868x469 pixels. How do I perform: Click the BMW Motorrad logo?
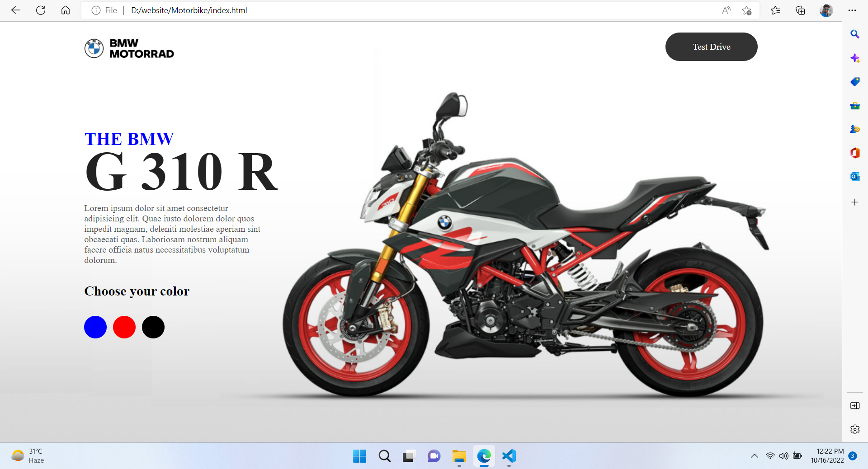tap(129, 48)
